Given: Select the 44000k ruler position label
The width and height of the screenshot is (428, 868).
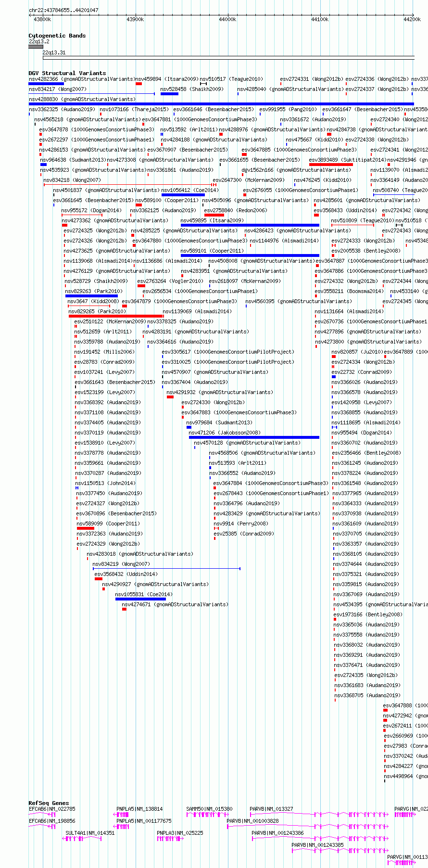Looking at the screenshot, I should pos(227,19).
